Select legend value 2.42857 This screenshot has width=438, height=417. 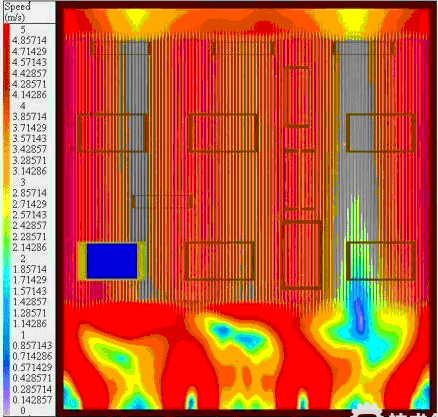(29, 225)
